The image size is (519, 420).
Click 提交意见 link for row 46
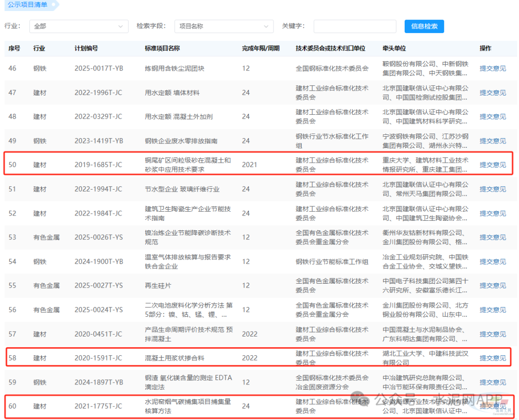coord(493,69)
